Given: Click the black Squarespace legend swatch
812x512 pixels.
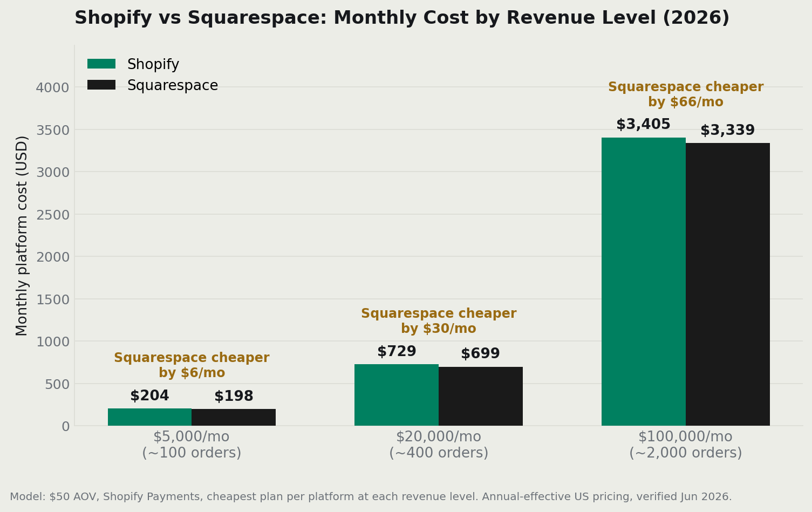Looking at the screenshot, I should [x=101, y=85].
